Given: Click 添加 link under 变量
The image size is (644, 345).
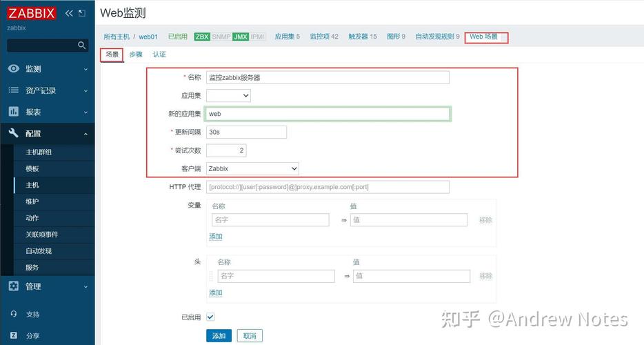Looking at the screenshot, I should pyautogui.click(x=216, y=237).
